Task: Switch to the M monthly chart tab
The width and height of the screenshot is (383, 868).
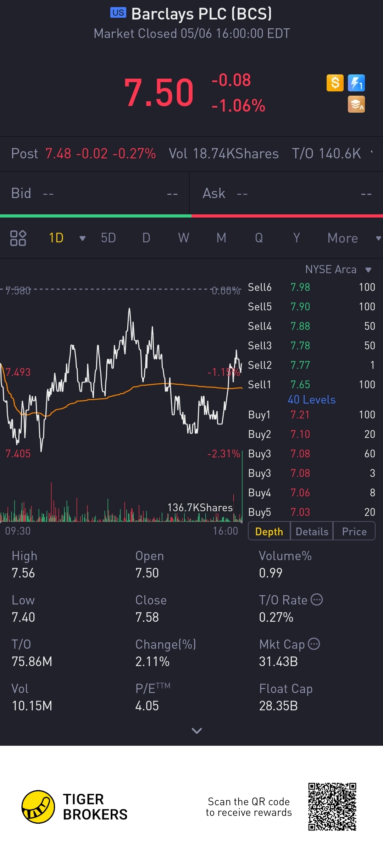Action: [221, 238]
